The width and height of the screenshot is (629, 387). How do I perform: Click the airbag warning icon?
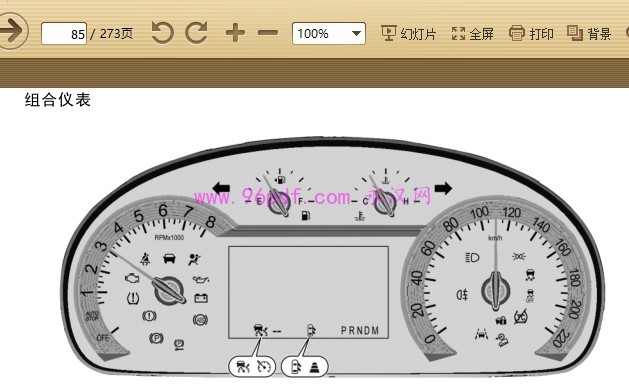tap(195, 259)
